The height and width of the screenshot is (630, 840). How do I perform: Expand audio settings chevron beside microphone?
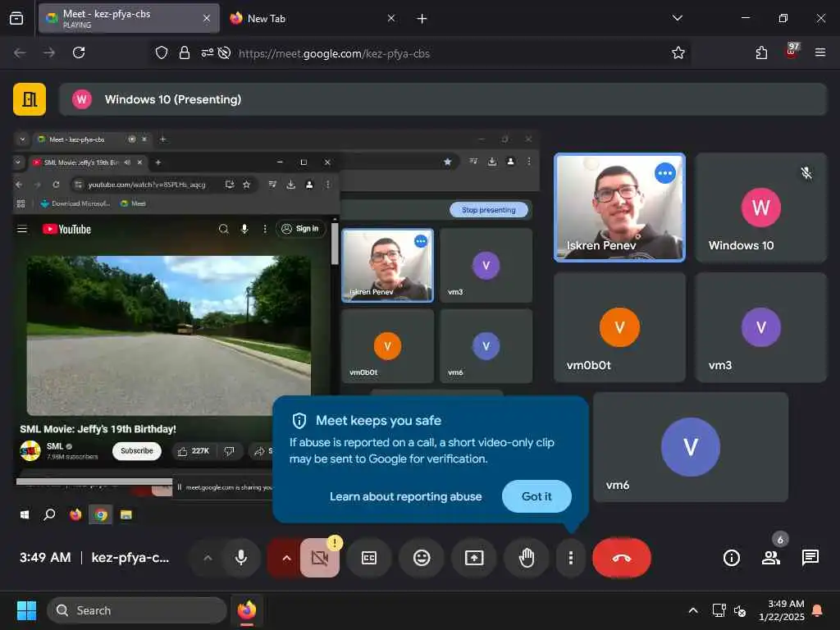point(208,558)
